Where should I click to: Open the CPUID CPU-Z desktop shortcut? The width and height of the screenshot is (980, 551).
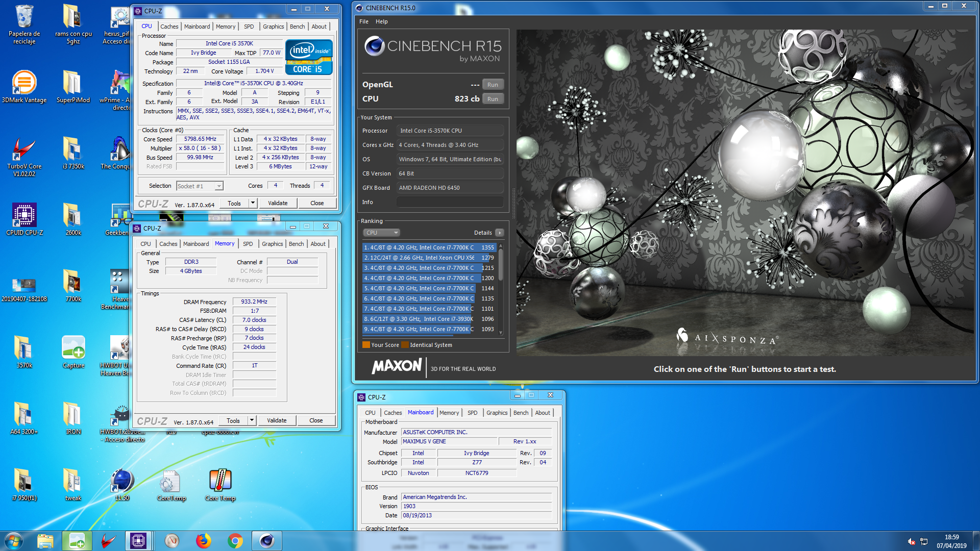pyautogui.click(x=24, y=219)
